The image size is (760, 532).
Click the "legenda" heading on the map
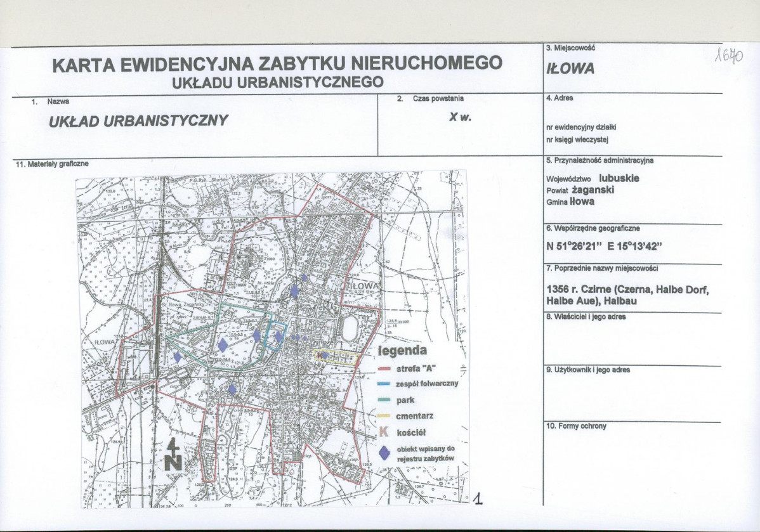coord(402,351)
